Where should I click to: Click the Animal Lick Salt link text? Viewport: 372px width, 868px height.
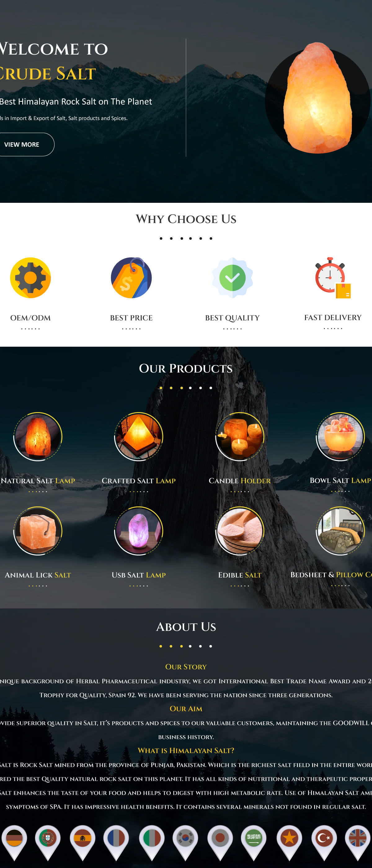coord(38,575)
